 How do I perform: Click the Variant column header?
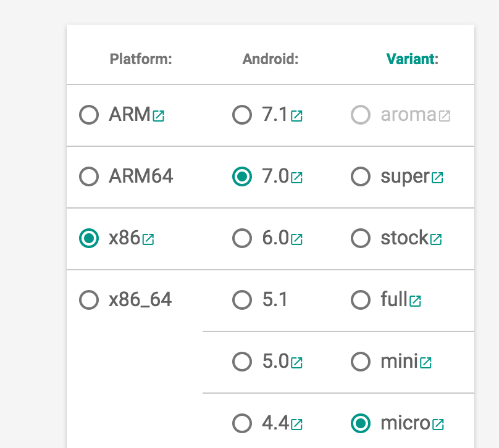click(412, 59)
